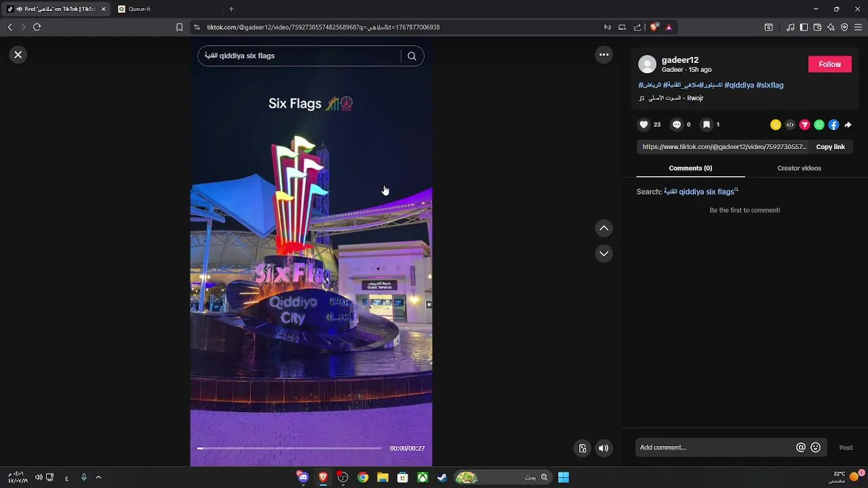Bookmark this page in the browser
The image size is (868, 488).
click(x=179, y=27)
